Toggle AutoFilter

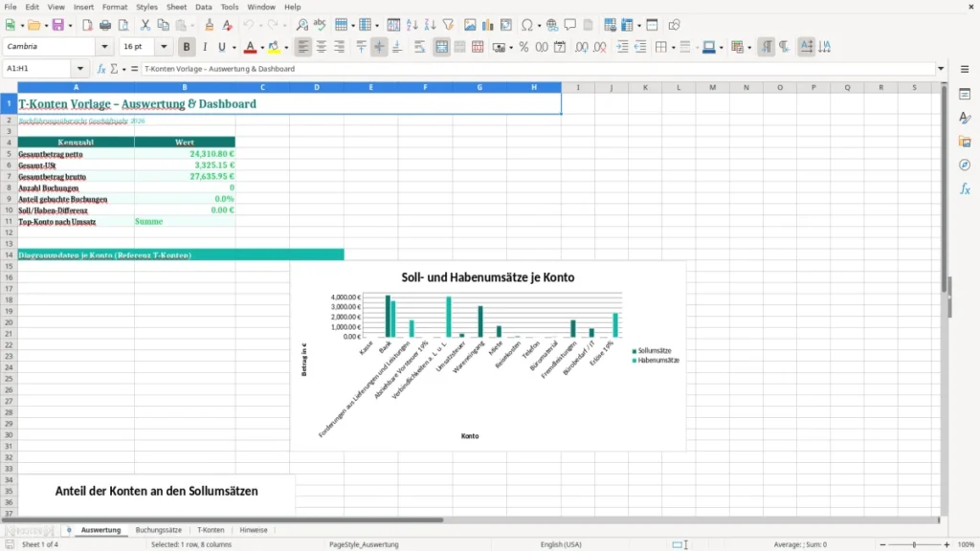pyautogui.click(x=448, y=25)
